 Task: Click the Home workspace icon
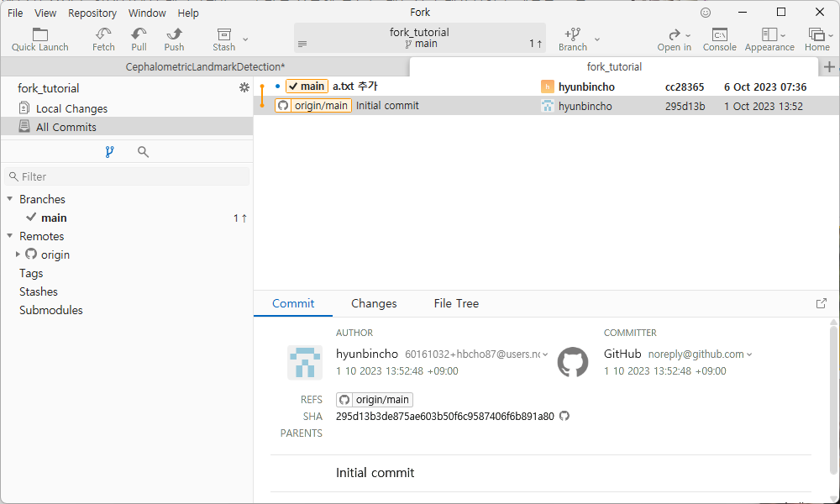coord(816,34)
